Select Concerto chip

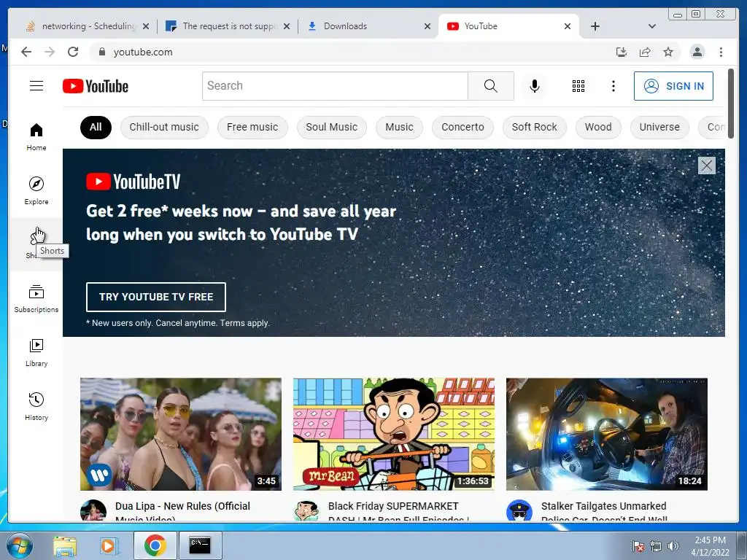click(462, 127)
